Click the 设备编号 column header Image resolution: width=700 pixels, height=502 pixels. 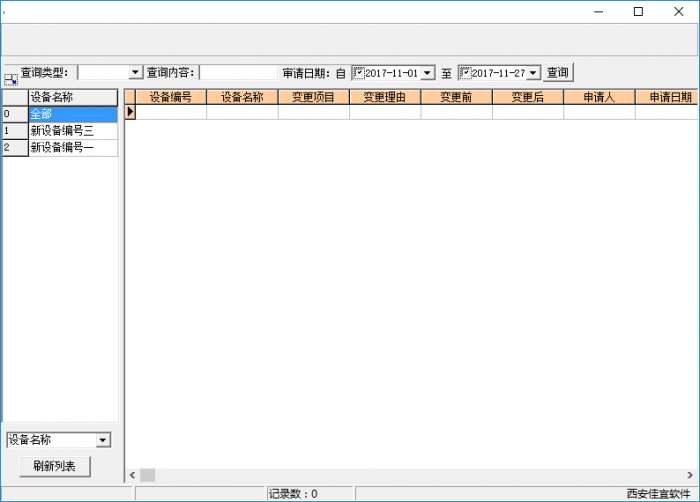click(171, 97)
